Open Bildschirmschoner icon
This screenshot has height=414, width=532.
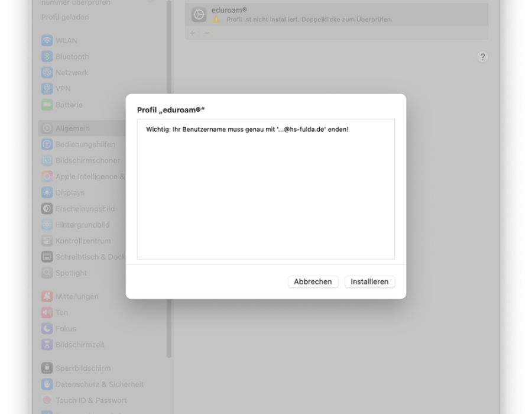coord(47,160)
